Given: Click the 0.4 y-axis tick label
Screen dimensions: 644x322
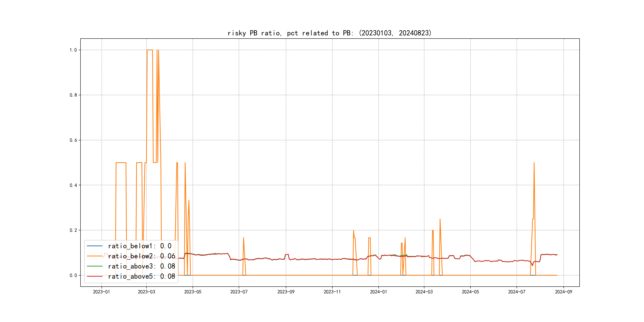Looking at the screenshot, I should pos(73,185).
